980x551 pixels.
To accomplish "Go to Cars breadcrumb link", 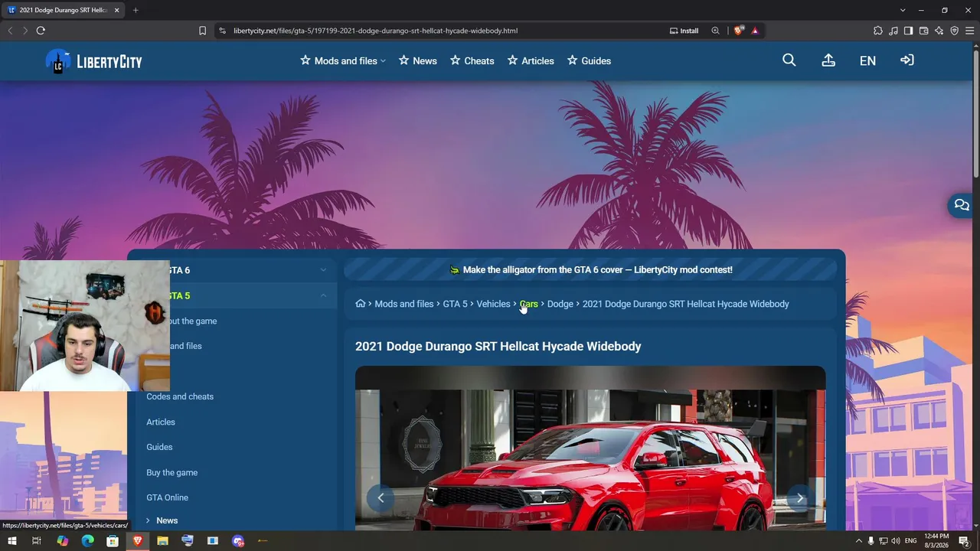I will (x=529, y=304).
